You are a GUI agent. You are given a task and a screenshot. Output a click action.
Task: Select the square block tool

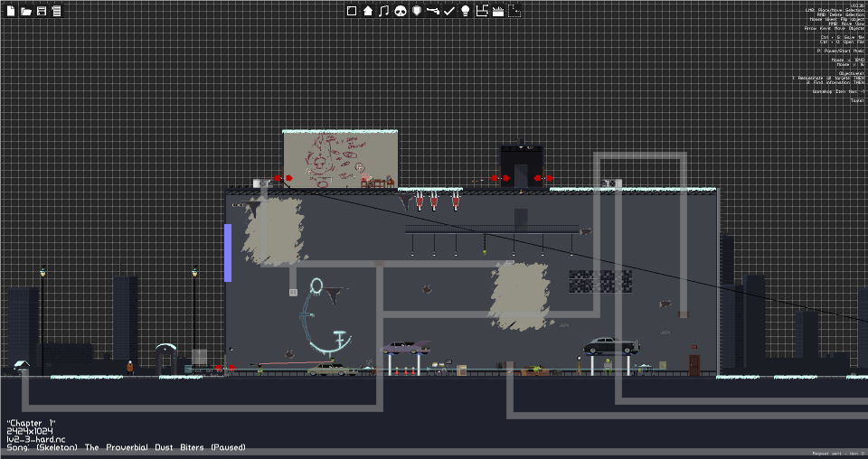click(352, 11)
